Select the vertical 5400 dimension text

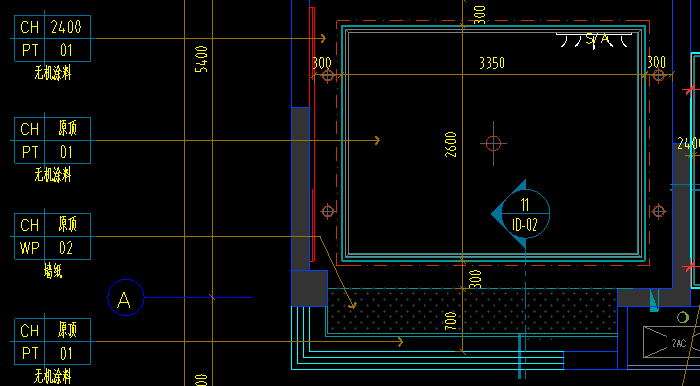[202, 59]
